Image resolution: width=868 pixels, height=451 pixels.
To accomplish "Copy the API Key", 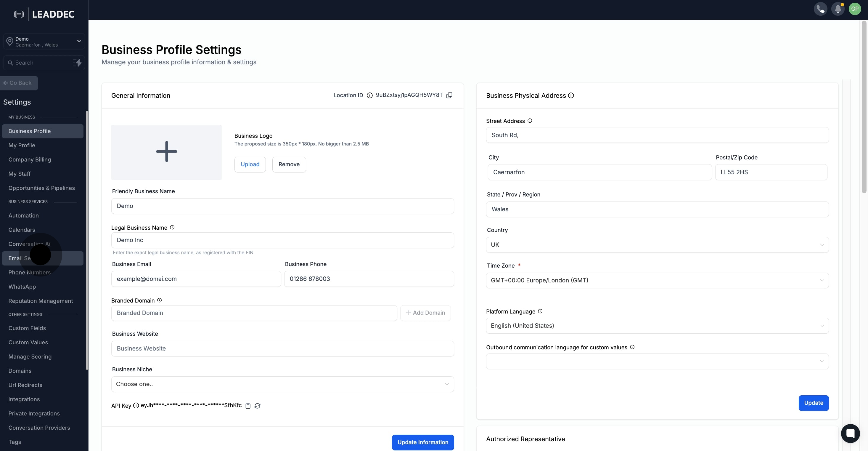I will tap(248, 406).
